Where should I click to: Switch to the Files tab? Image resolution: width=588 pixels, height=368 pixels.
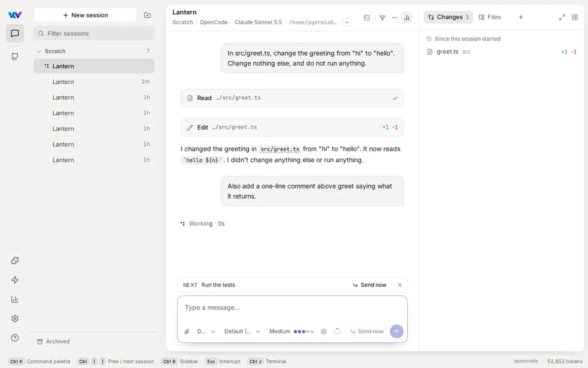click(490, 17)
